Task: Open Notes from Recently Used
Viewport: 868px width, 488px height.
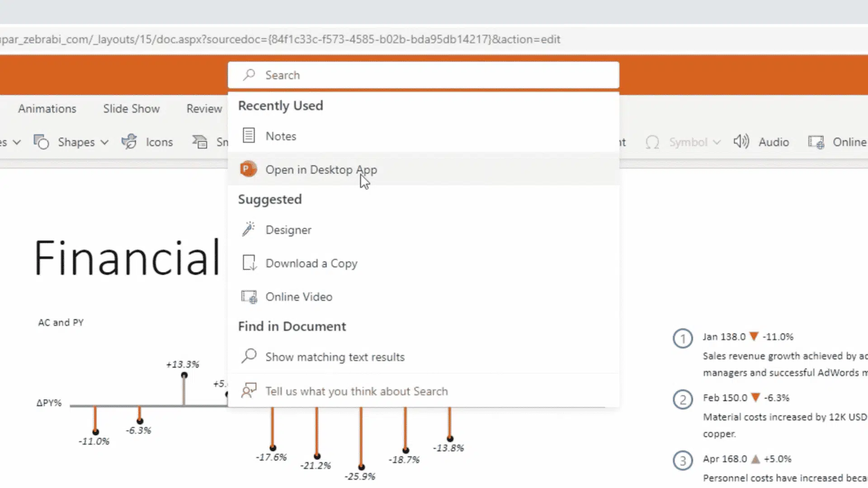Action: [281, 136]
